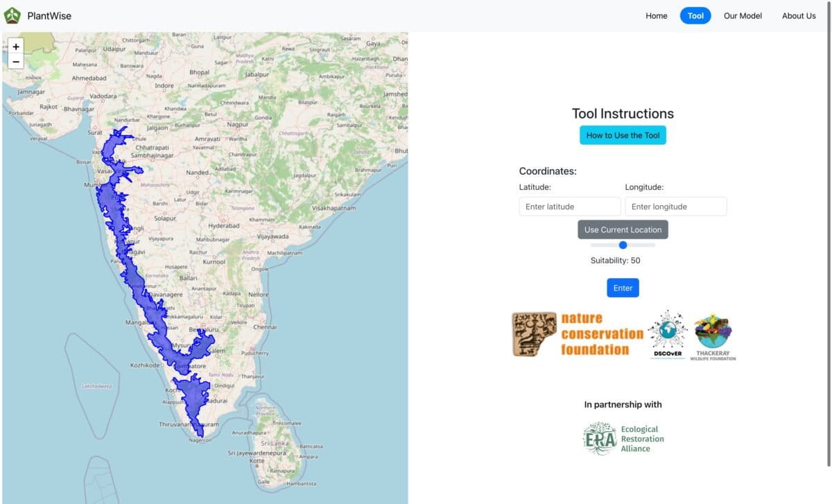This screenshot has width=832, height=504.
Task: Click Chennai label on the map
Action: pyautogui.click(x=264, y=327)
